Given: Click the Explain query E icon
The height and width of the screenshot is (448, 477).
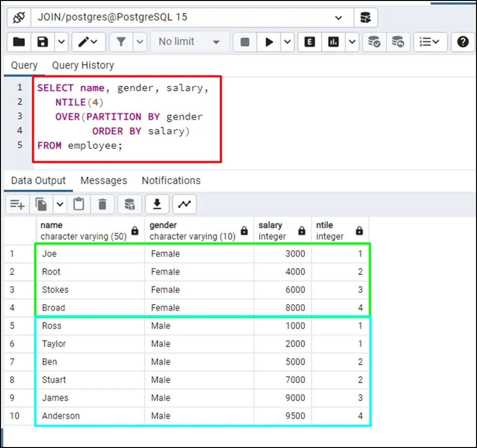Looking at the screenshot, I should click(x=309, y=42).
